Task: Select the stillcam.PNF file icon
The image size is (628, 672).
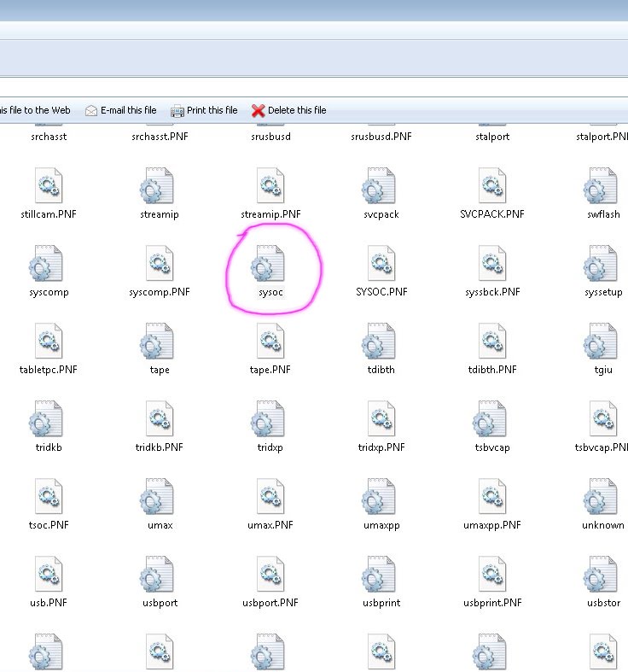Action: pos(49,185)
